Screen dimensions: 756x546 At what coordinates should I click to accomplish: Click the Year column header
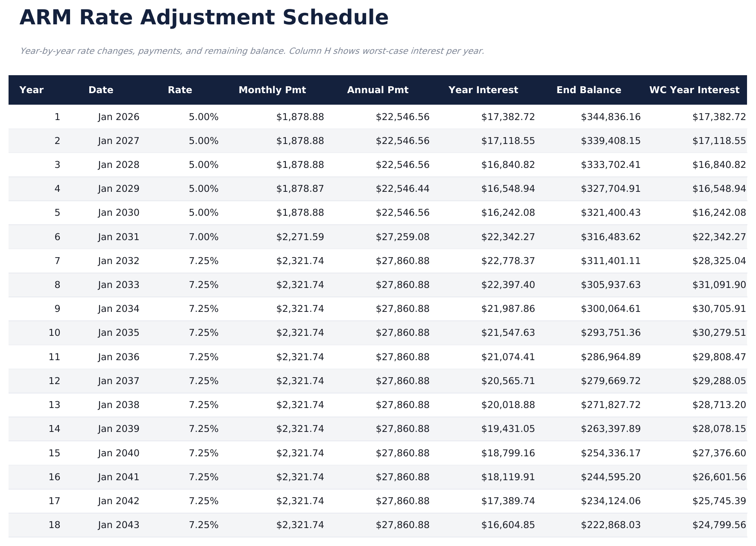pyautogui.click(x=32, y=90)
